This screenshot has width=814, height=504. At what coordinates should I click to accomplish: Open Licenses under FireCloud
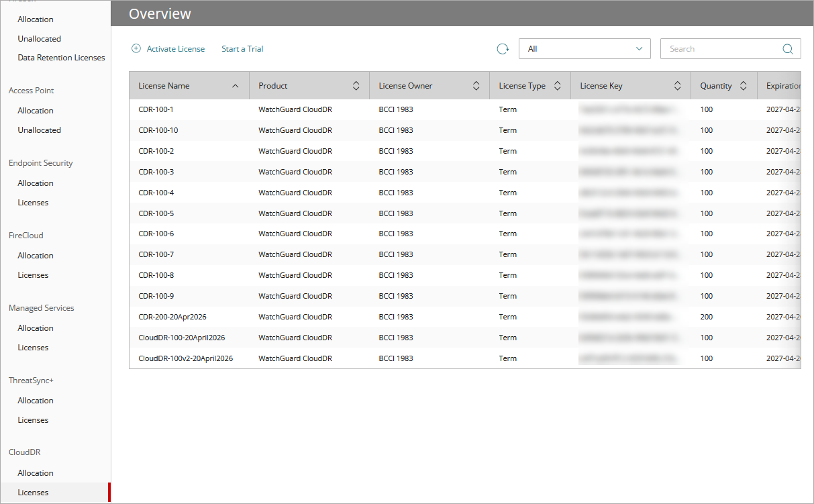point(33,275)
